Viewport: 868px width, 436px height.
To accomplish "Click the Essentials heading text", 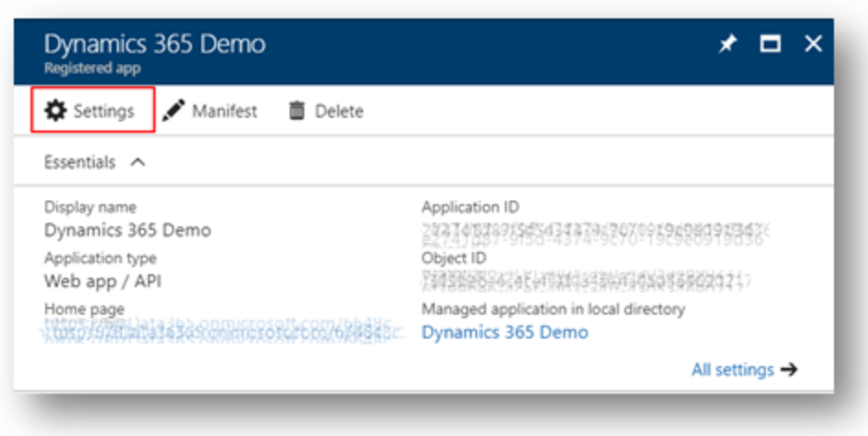I will click(x=80, y=162).
